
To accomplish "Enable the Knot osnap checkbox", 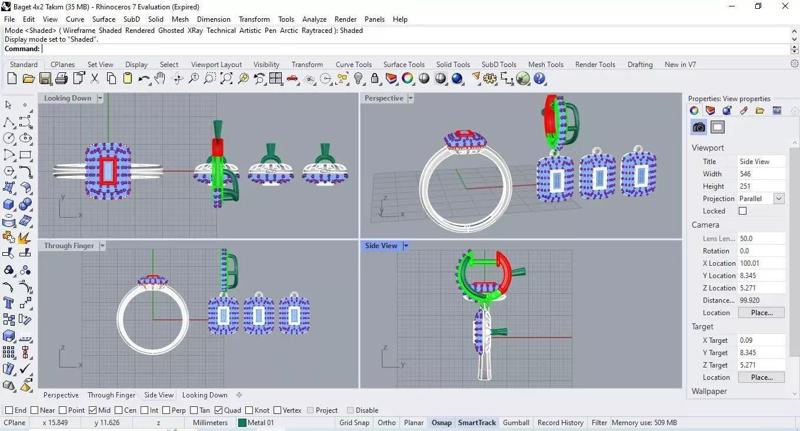I will point(249,410).
